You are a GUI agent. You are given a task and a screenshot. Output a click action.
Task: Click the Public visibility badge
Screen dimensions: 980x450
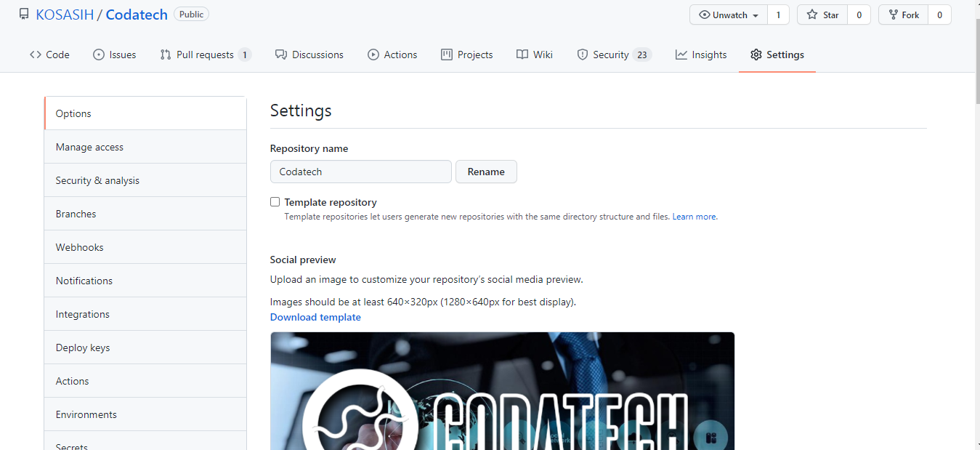(192, 15)
